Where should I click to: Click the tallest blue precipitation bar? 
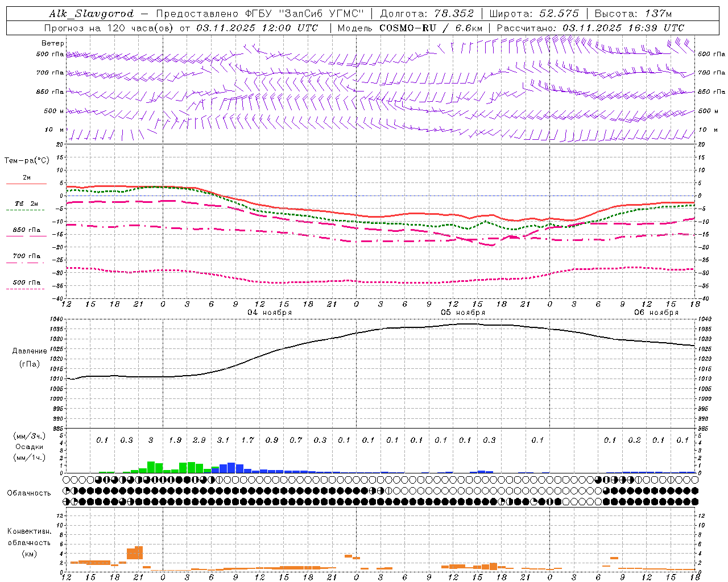coord(231,468)
